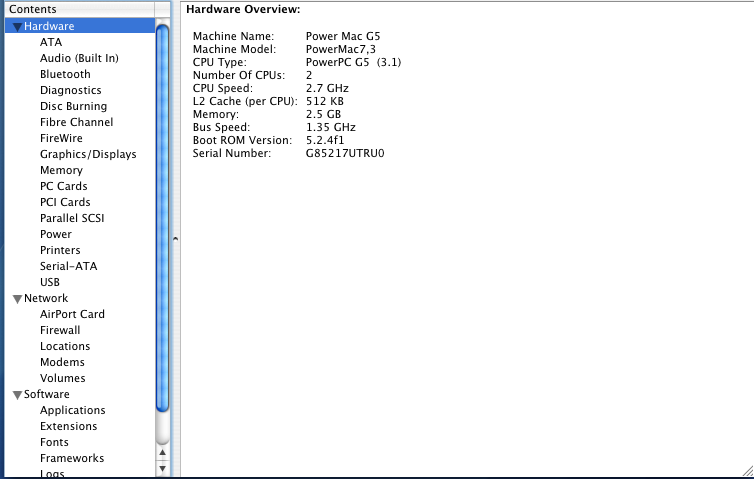The width and height of the screenshot is (754, 479).
Task: Click CPU Type value PowerPC G5 (3.1)
Action: tap(353, 63)
